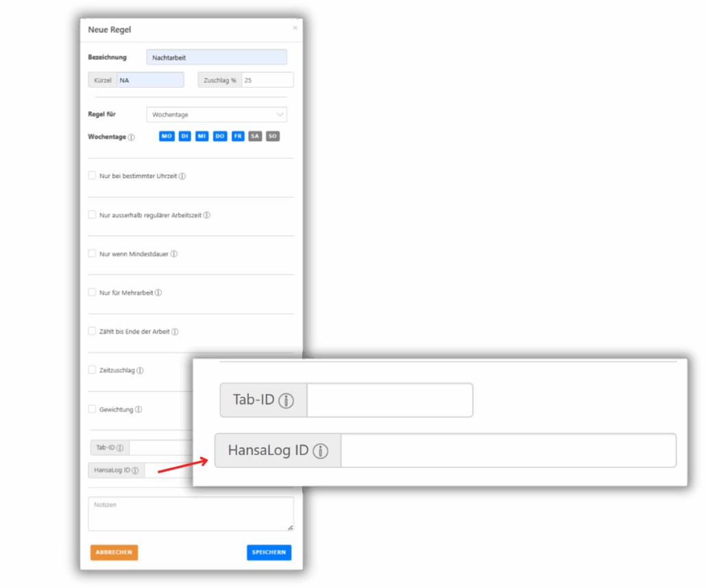Close the Neue Regel dialog with X
The width and height of the screenshot is (706, 588).
(295, 28)
